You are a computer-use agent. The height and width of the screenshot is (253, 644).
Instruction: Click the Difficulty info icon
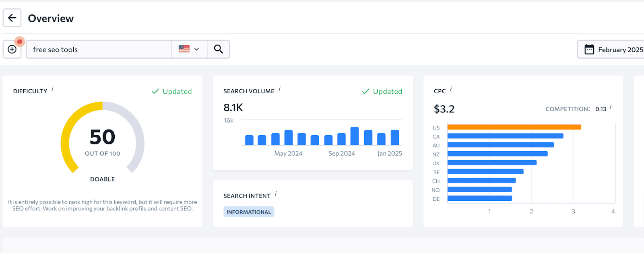[x=52, y=89]
